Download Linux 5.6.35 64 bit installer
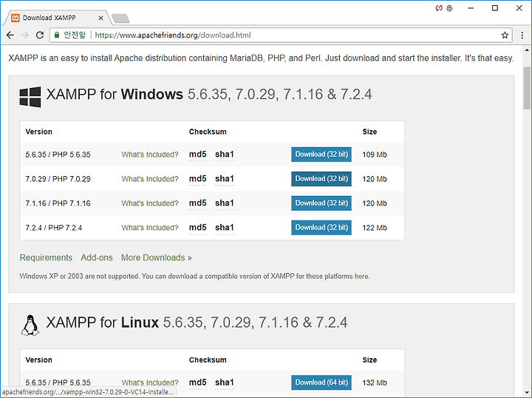Viewport: 532px width, 398px height. coord(321,382)
